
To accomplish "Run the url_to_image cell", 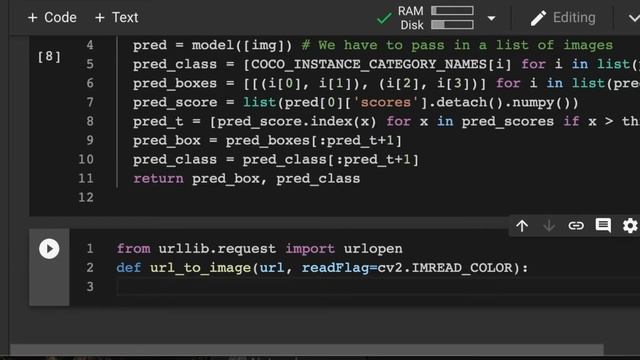I will pos(49,249).
